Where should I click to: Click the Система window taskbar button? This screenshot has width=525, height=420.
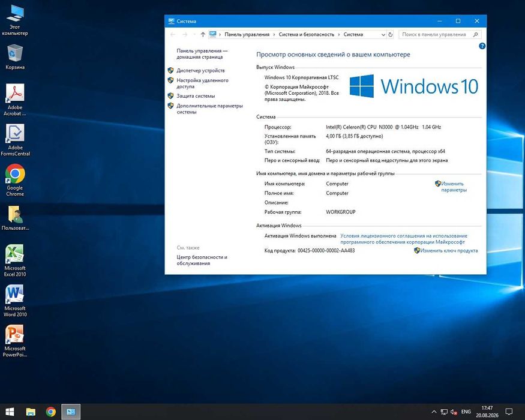coord(71,412)
